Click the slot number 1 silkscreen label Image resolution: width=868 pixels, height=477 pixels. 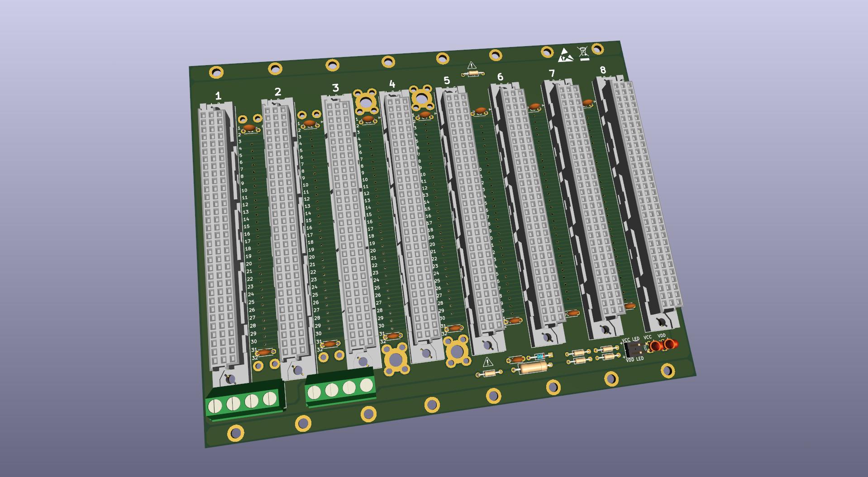click(x=218, y=96)
